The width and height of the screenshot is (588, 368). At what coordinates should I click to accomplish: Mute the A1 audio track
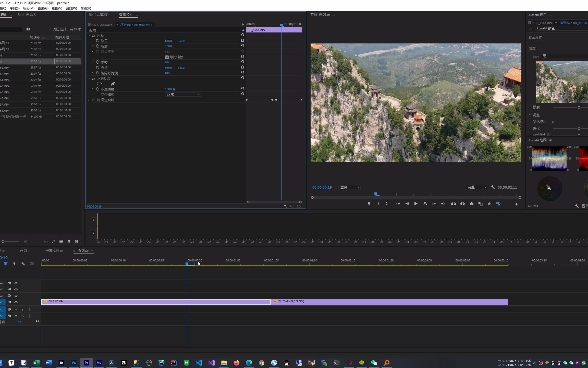pos(16,309)
